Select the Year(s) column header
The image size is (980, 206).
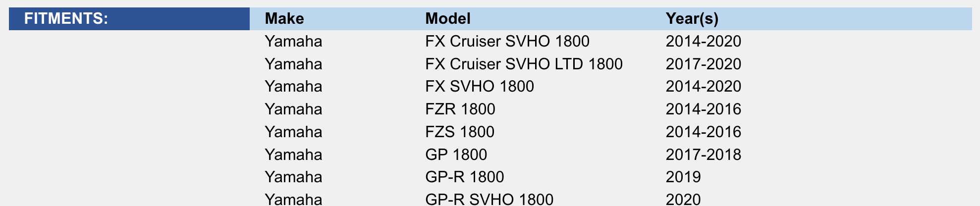tap(692, 19)
